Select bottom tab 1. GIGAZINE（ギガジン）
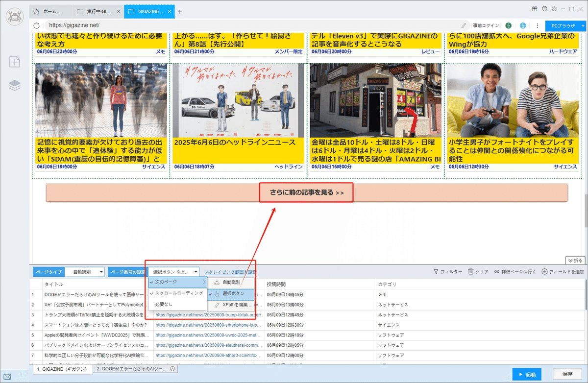Screen dimensions: 588x383 (x=62, y=369)
